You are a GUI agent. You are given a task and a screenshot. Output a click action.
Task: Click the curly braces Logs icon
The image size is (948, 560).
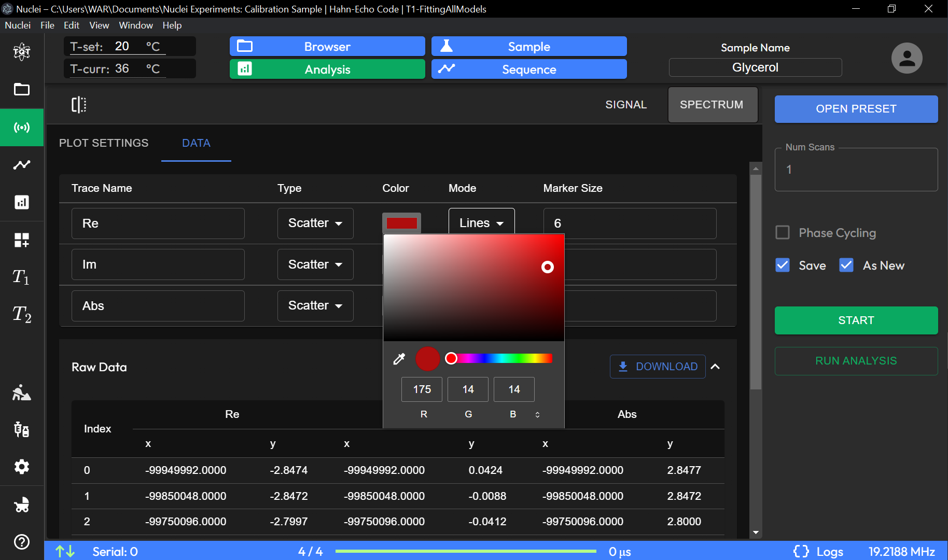coord(801,551)
